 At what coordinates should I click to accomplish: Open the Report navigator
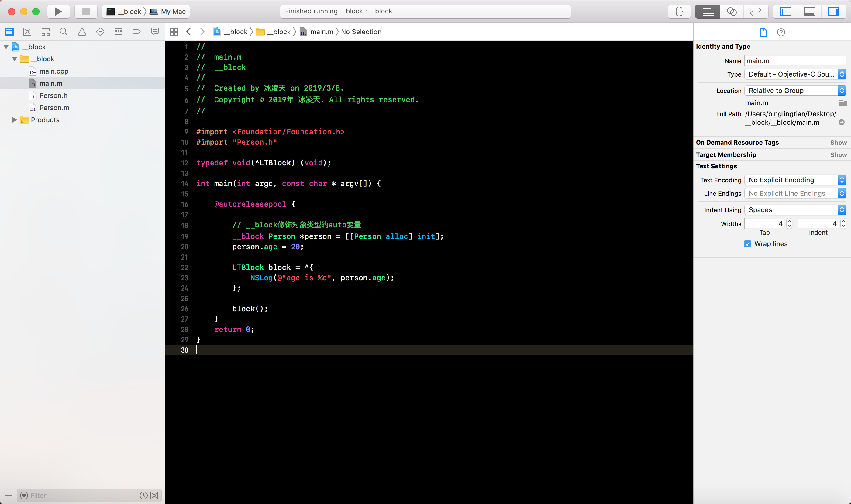(x=155, y=32)
